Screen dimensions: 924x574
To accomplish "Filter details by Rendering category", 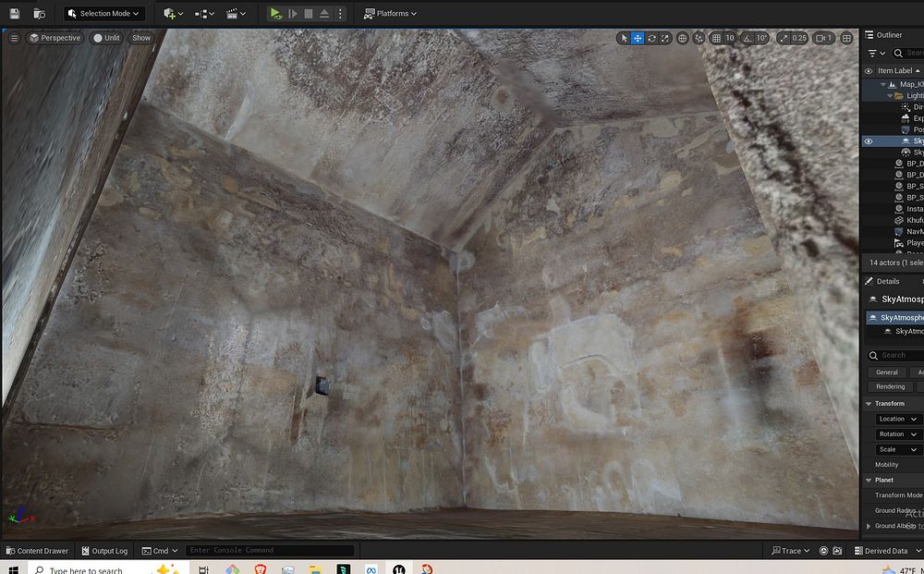I will 891,386.
